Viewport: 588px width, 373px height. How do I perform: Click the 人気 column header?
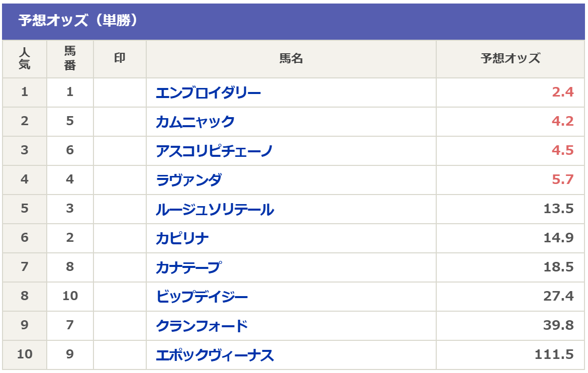tap(24, 59)
